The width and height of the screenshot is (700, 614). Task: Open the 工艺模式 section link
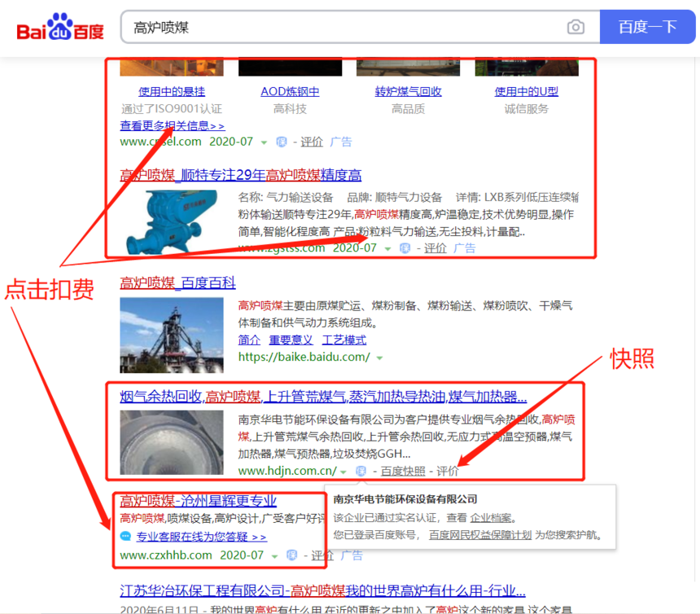click(x=344, y=340)
